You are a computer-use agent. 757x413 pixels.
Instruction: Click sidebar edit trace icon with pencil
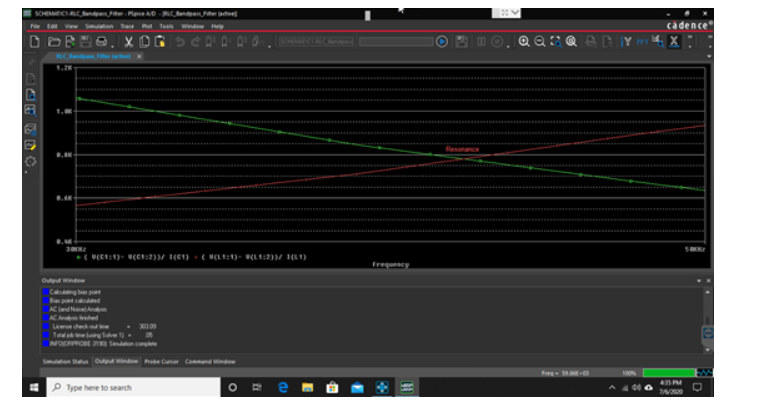tap(30, 145)
